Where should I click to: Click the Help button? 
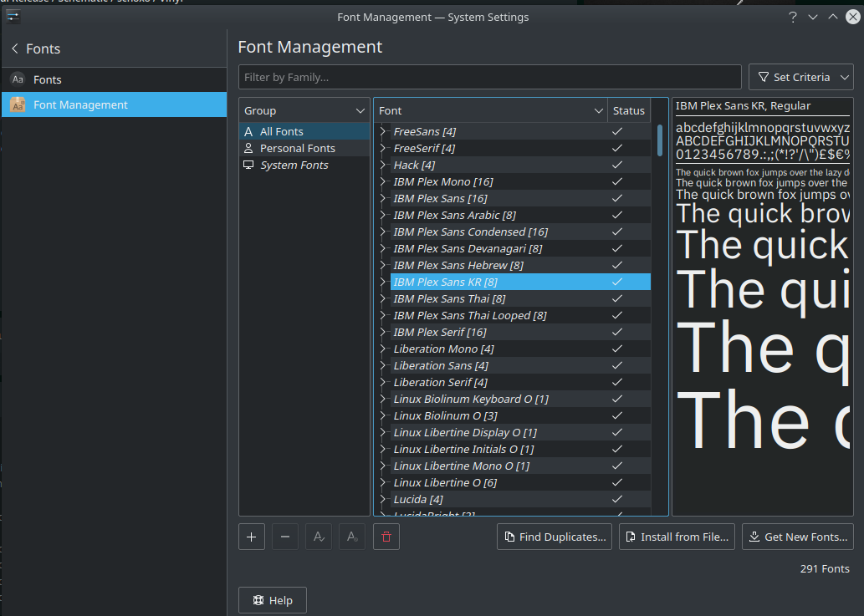(273, 600)
